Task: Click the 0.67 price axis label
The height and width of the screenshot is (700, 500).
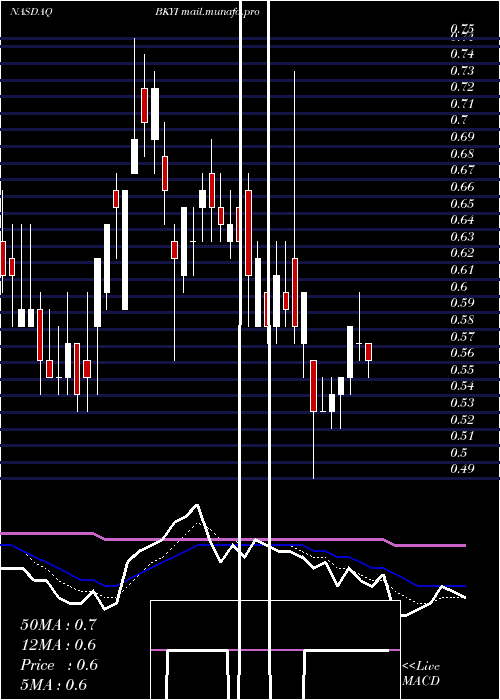Action: coord(462,170)
